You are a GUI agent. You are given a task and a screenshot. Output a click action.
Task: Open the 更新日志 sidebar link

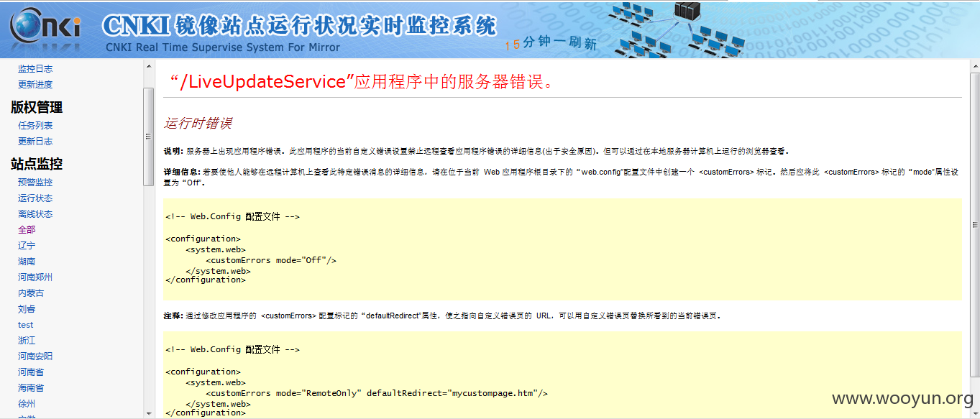point(35,142)
